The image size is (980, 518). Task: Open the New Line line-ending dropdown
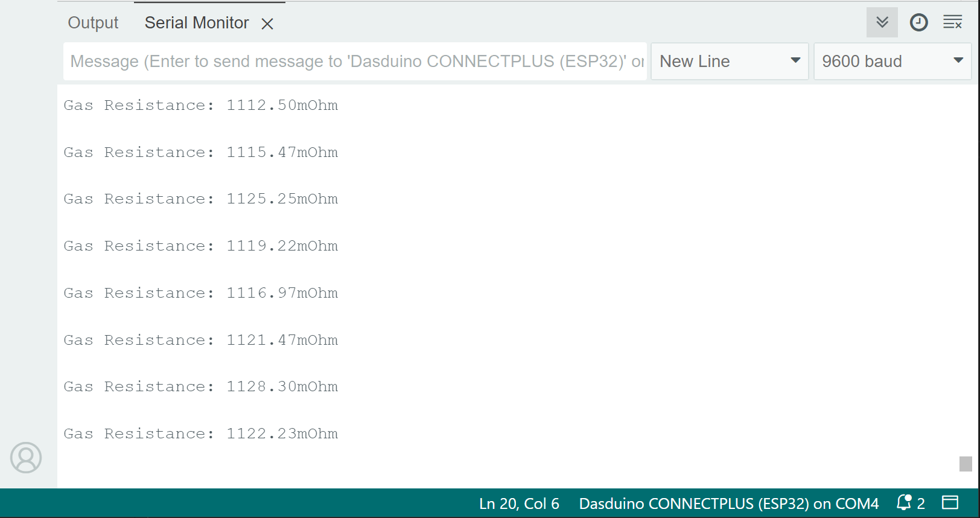(729, 61)
